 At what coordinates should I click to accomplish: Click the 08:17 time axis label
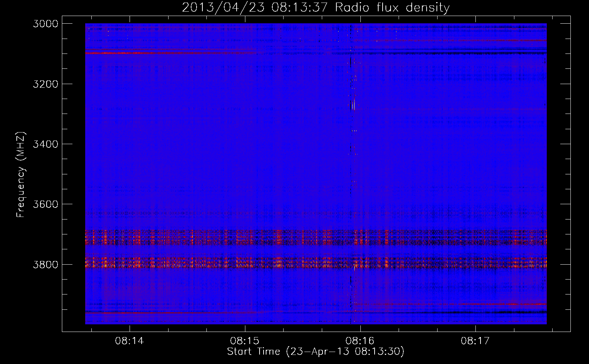[x=475, y=341]
